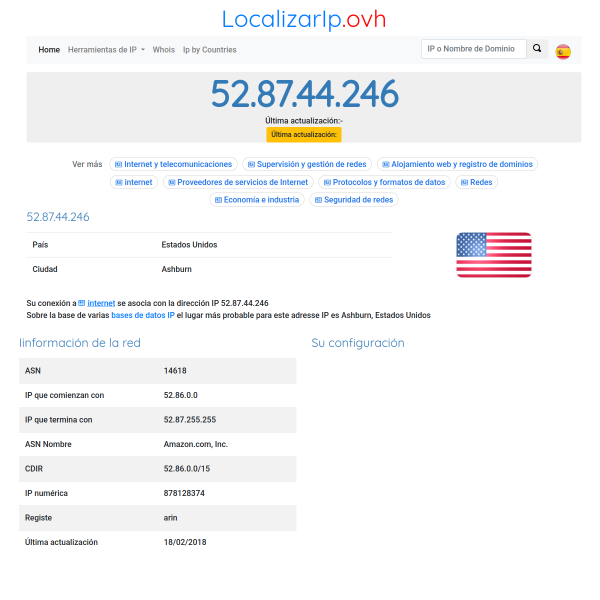Click 'Amazon.com, Inc.' ASN name
The image size is (600, 600).
[x=196, y=444]
